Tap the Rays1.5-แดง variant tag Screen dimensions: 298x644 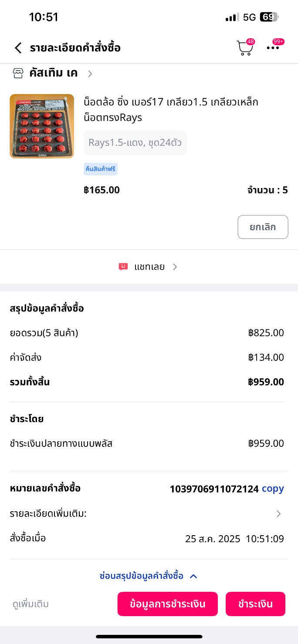click(x=135, y=143)
